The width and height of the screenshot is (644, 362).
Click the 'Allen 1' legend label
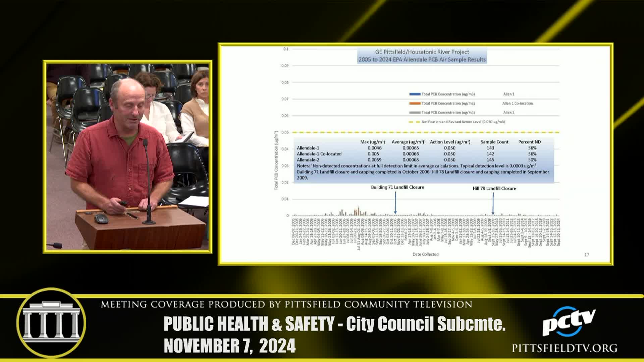coord(508,94)
